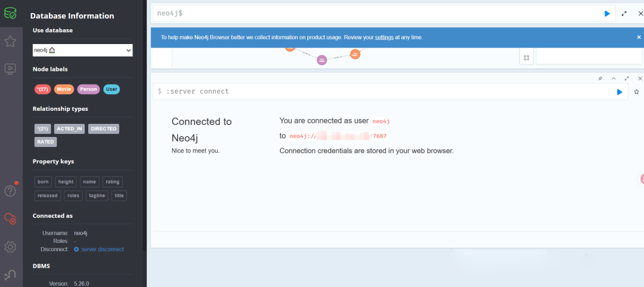Close the :server connect frame
This screenshot has width=644, height=287.
[640, 79]
